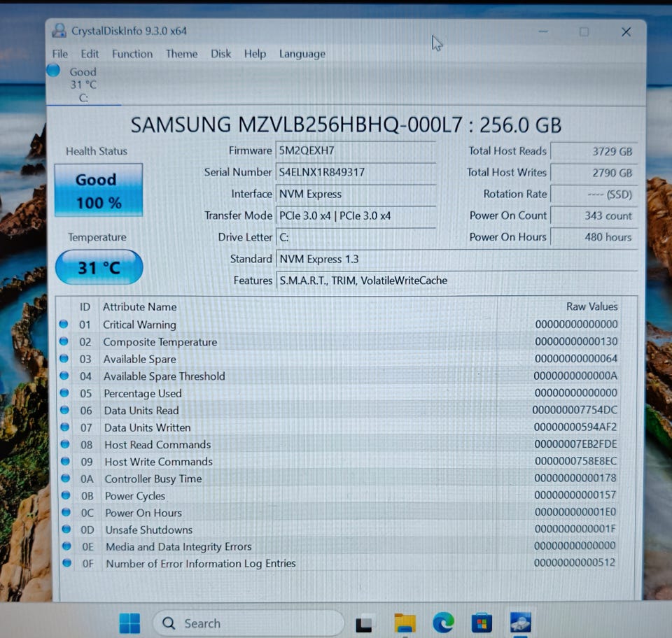
Task: Open the Theme menu
Action: [181, 54]
